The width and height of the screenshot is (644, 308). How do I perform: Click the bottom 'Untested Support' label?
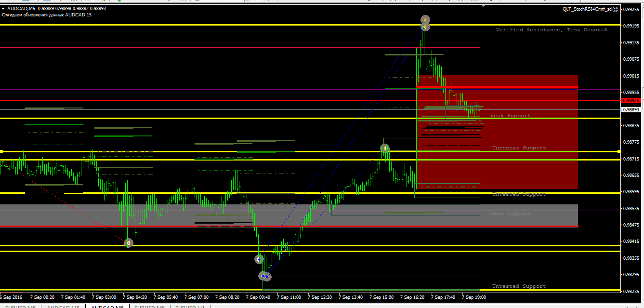click(x=519, y=286)
